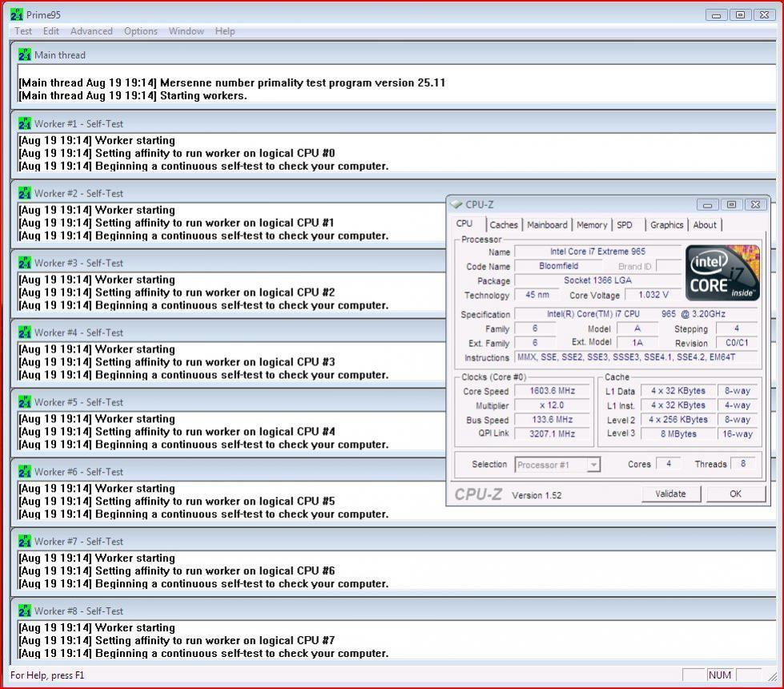Image resolution: width=784 pixels, height=689 pixels.
Task: Click the Level 2 cache 4 x 256 KBytes value
Action: 678,419
